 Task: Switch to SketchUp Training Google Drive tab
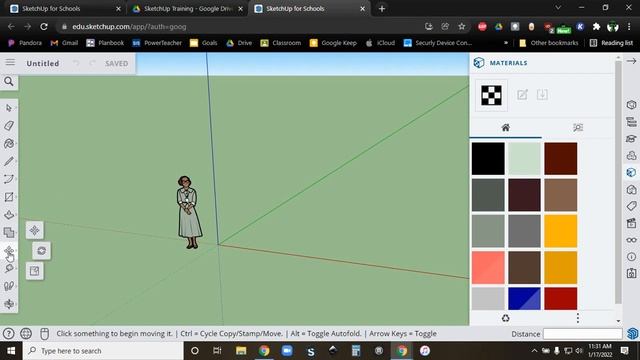click(x=186, y=9)
